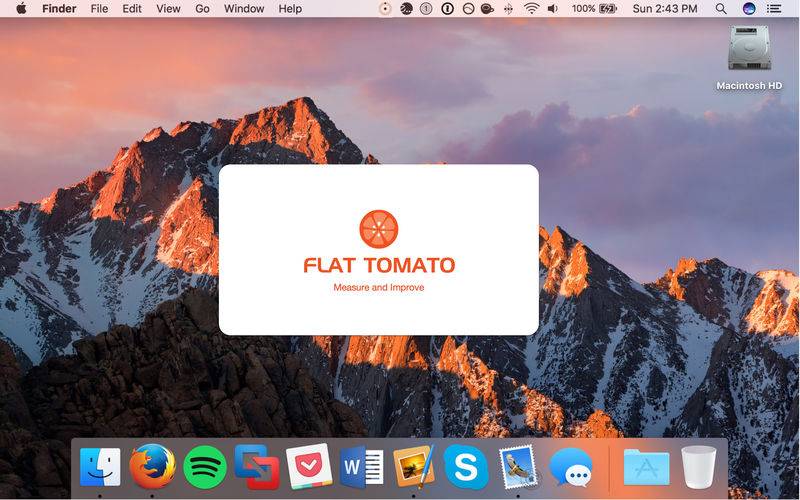800x500 pixels.
Task: Open Notification Center list icon
Action: click(774, 9)
